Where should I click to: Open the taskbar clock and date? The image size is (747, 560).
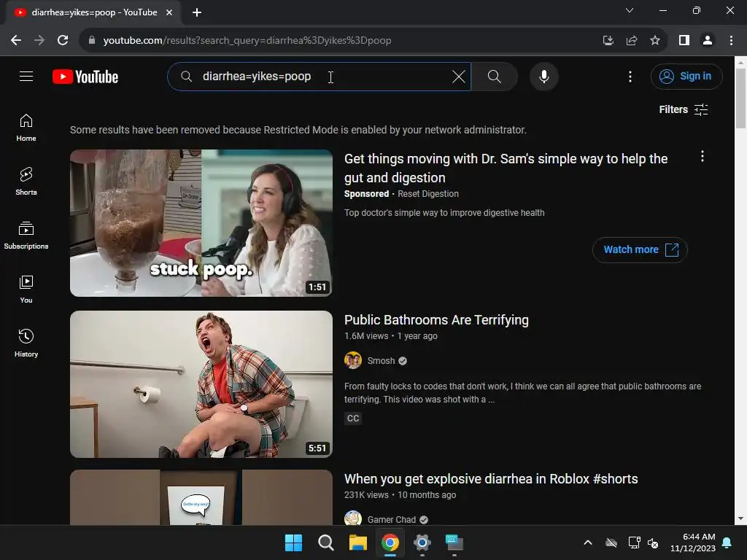(693, 542)
